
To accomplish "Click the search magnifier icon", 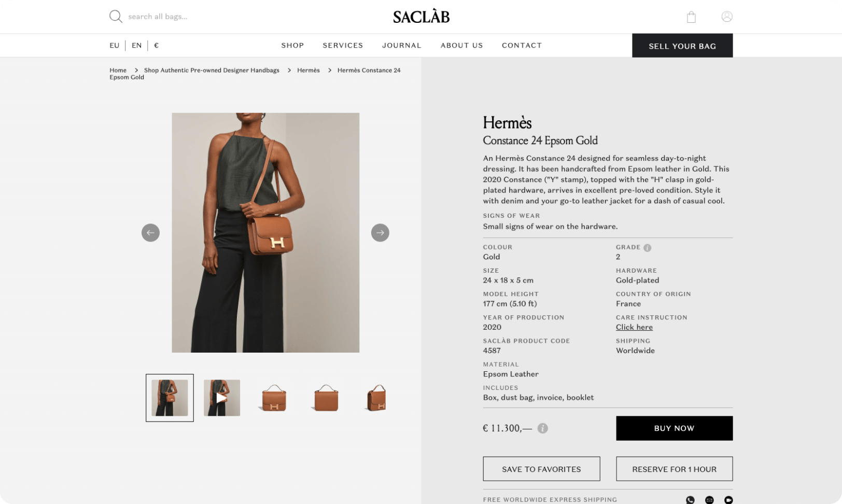I will tap(116, 17).
